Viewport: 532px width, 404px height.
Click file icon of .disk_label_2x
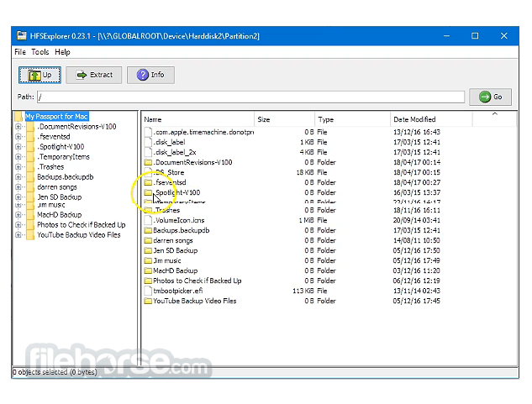point(148,152)
